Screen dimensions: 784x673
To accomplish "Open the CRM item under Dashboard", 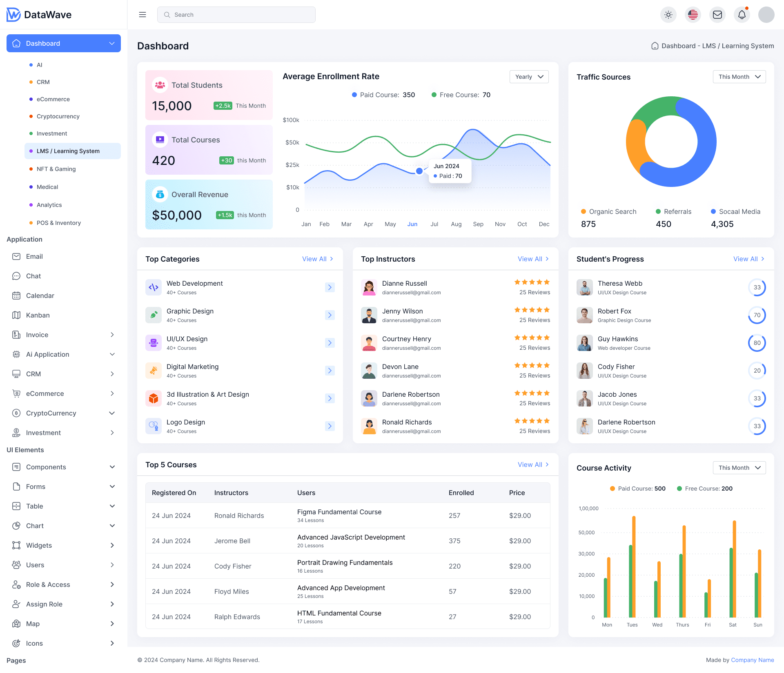I will [x=43, y=82].
